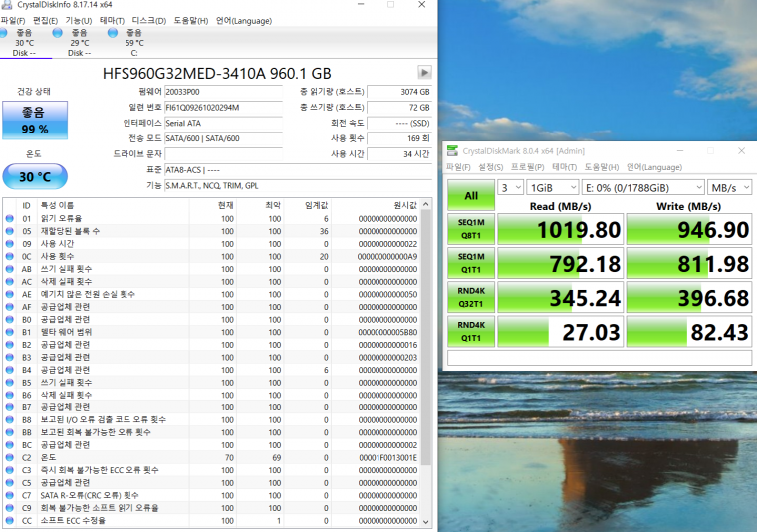The width and height of the screenshot is (757, 532).
Task: Start the SEQ1M Q8T1 benchmark
Action: click(x=471, y=229)
